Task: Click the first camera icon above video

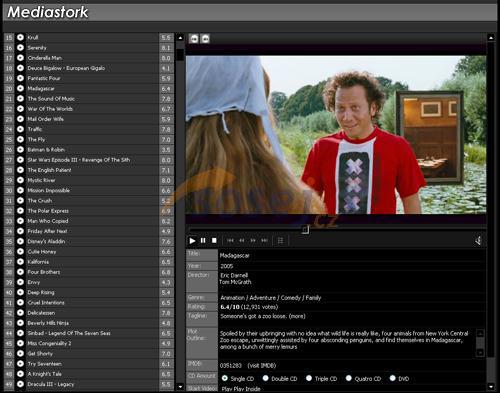Action: pyautogui.click(x=194, y=38)
